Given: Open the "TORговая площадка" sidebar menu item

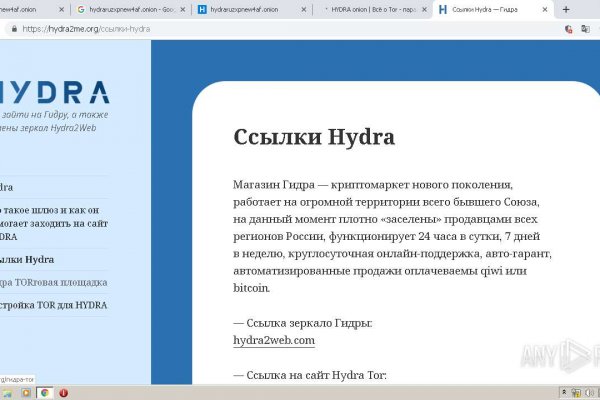Looking at the screenshot, I should [x=50, y=282].
